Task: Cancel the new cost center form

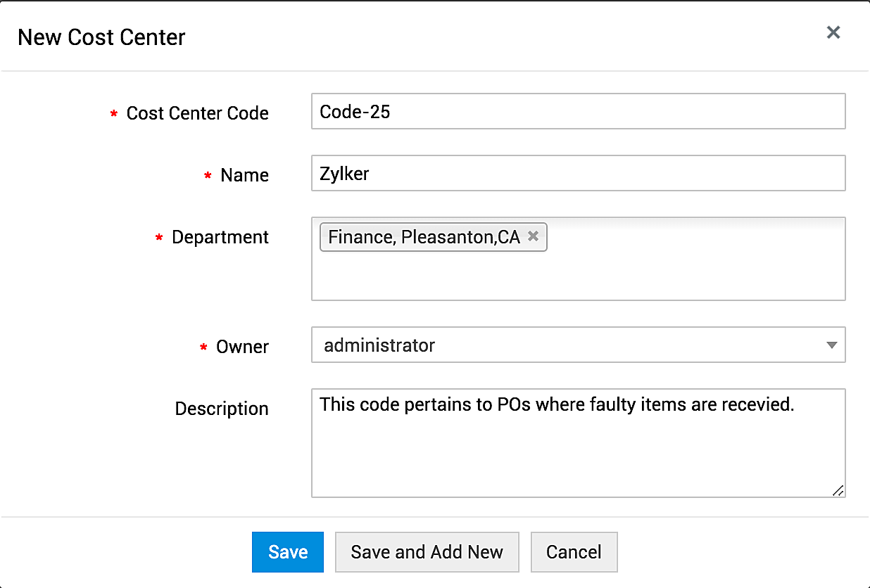Action: point(574,552)
